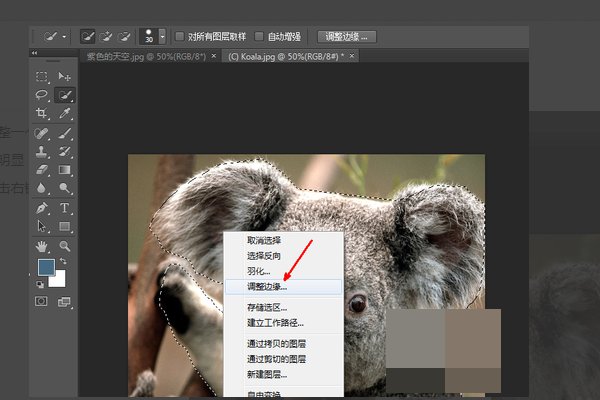The height and width of the screenshot is (400, 600).
Task: Open the tool preset picker dropdown
Action: [x=64, y=37]
